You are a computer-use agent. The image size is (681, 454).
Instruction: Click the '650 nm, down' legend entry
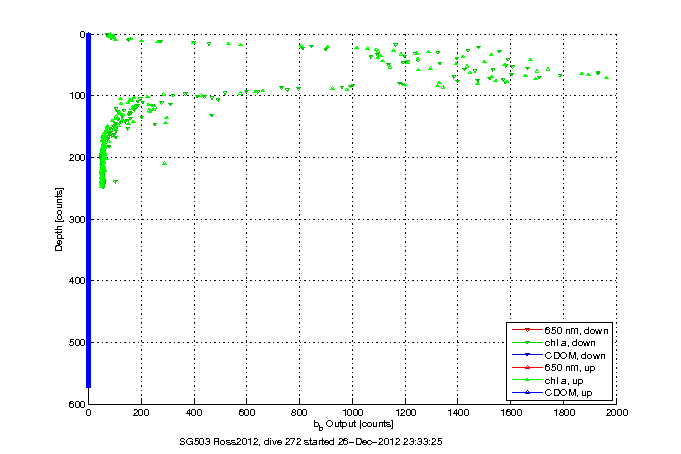point(560,331)
